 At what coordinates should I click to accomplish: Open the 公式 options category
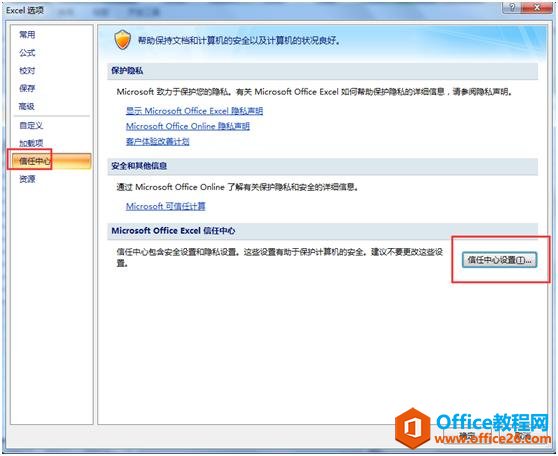[x=27, y=53]
